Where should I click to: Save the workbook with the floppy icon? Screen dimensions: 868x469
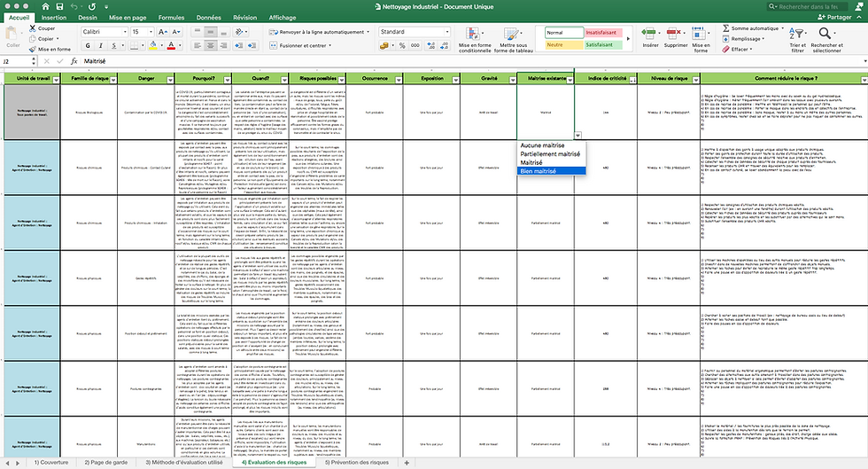pos(60,7)
